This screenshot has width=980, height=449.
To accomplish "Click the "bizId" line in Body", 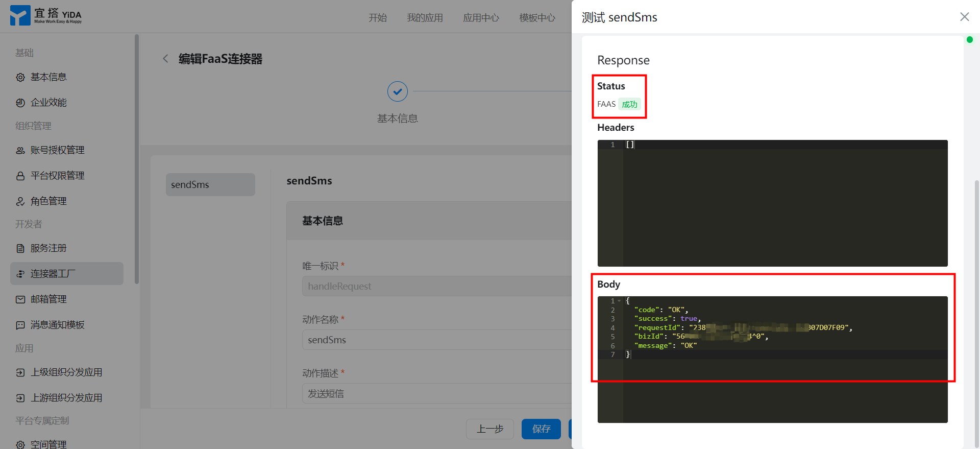I will (701, 337).
